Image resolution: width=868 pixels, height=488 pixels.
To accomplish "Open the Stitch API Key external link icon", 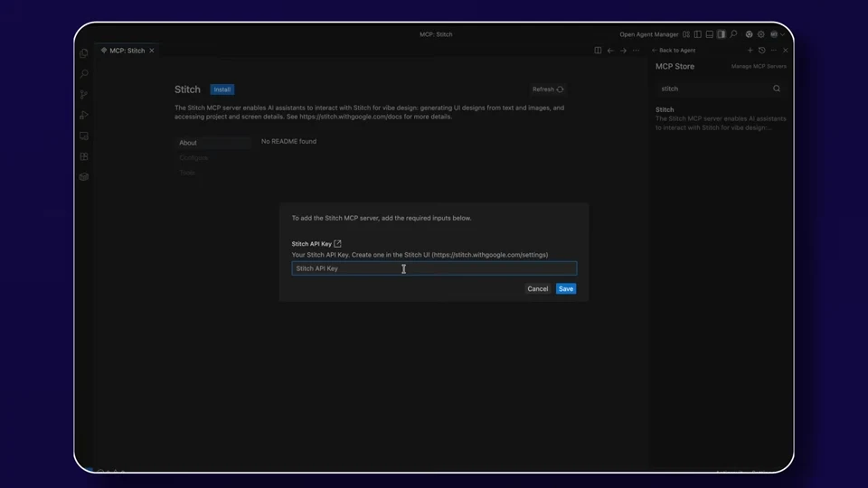I will [x=337, y=243].
